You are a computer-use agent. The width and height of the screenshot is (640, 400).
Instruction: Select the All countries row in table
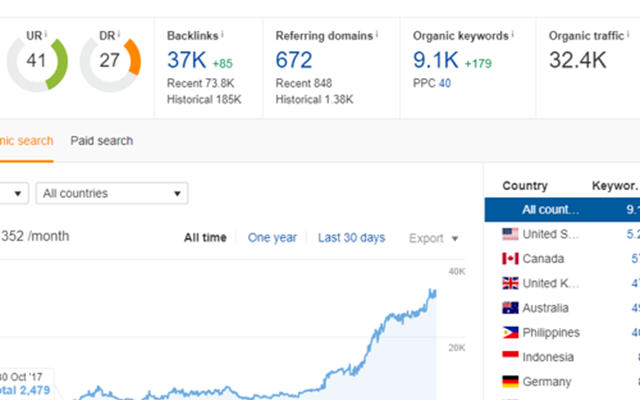(562, 210)
